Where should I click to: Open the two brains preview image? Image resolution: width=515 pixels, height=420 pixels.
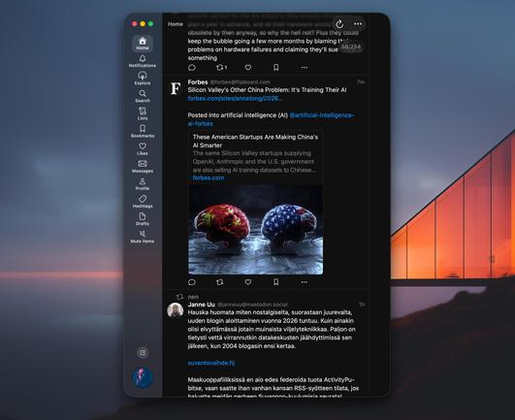point(255,229)
